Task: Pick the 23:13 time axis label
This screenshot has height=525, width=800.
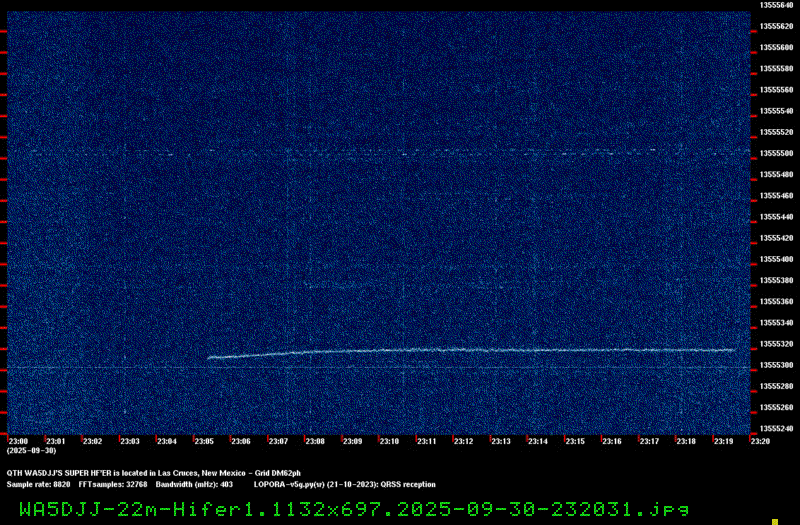Action: [501, 441]
